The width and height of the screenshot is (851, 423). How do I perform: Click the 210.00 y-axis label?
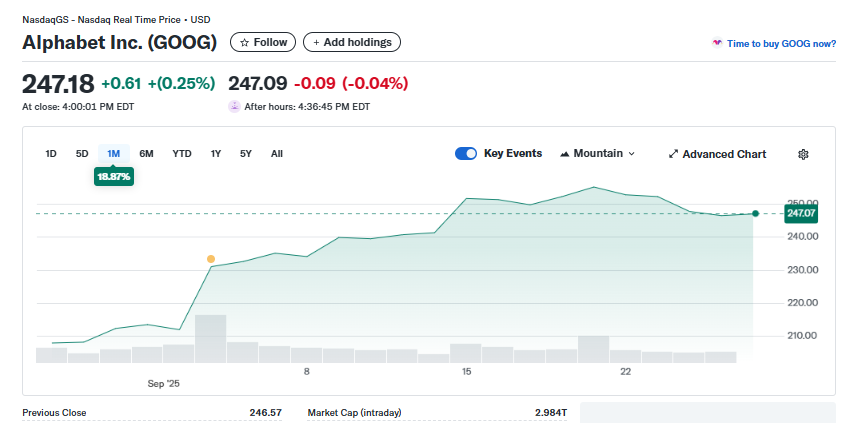pos(802,336)
